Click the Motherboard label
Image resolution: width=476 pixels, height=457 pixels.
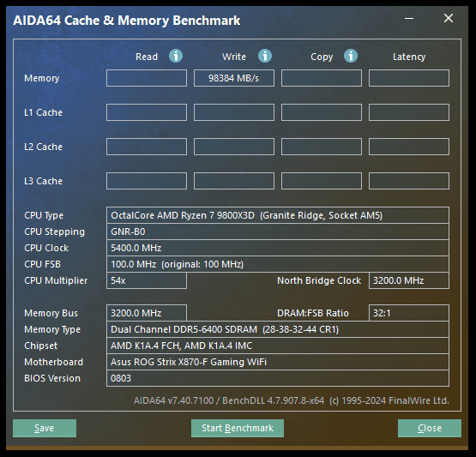tap(53, 362)
